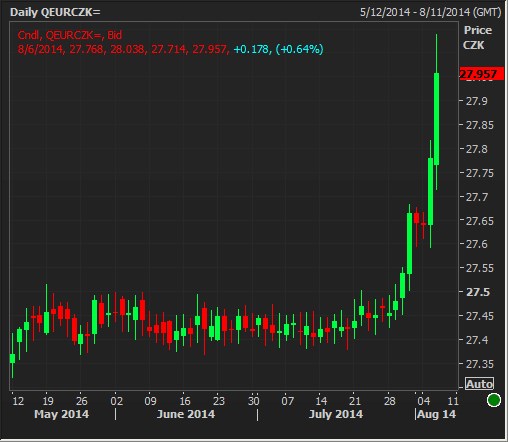508x442 pixels.
Task: Click date tick '07' on the time axis
Action: pyautogui.click(x=288, y=401)
